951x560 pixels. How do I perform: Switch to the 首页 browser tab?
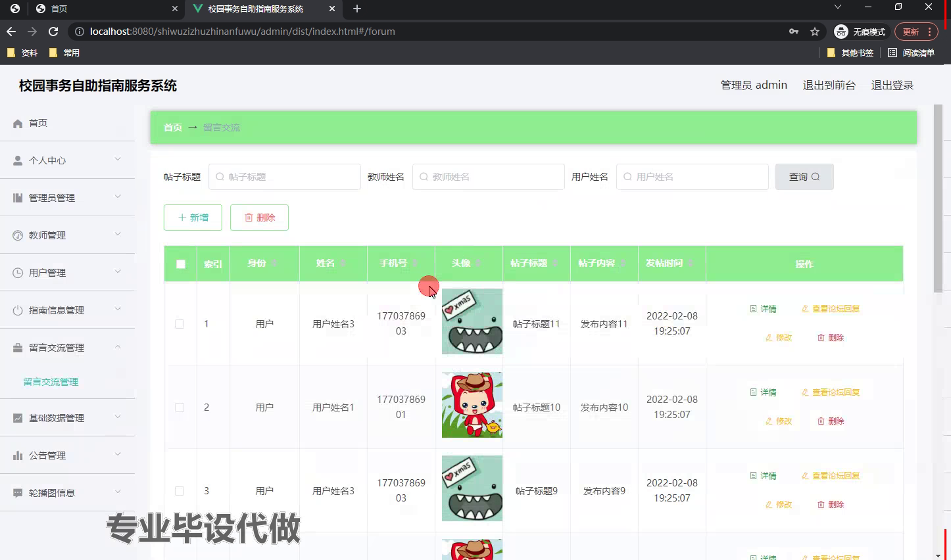point(105,9)
